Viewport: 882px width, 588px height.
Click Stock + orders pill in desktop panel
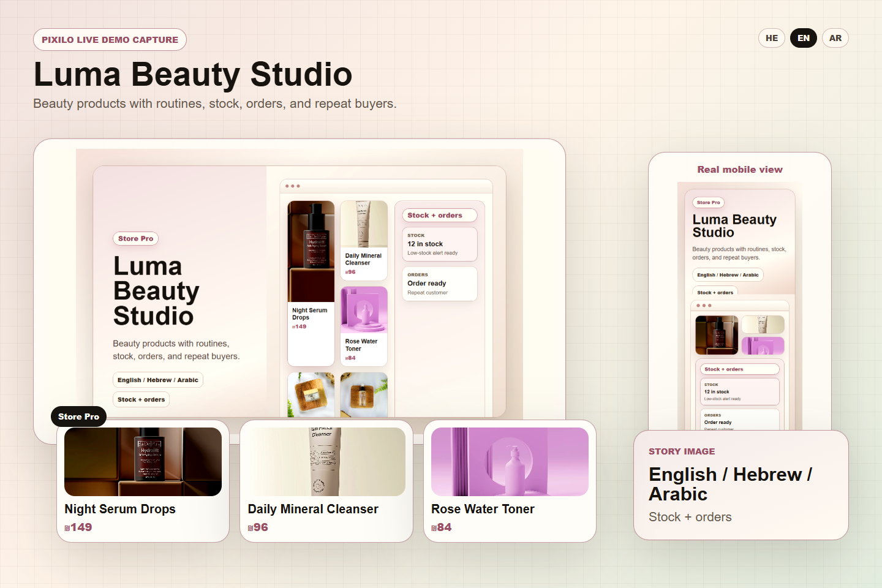[x=439, y=215]
